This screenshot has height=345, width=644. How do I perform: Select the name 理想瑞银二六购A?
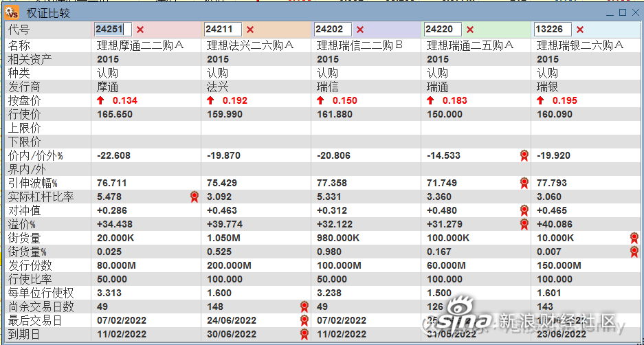click(x=580, y=45)
